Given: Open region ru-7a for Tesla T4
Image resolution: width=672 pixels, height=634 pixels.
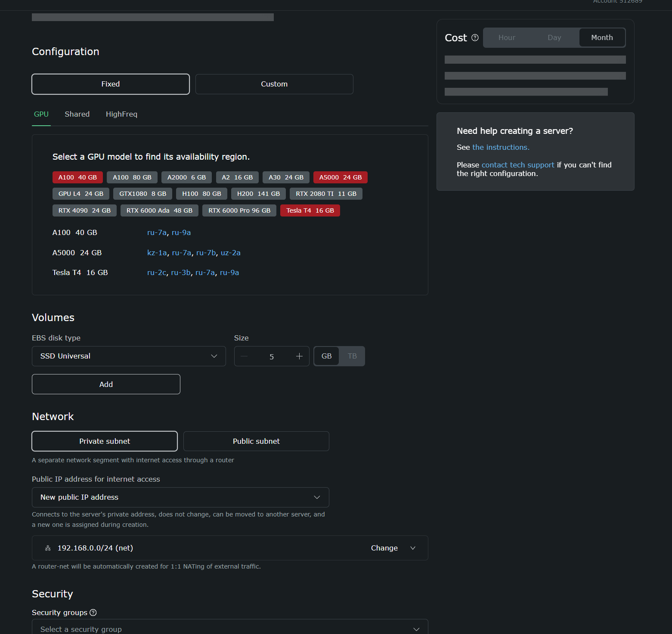Looking at the screenshot, I should click(205, 272).
